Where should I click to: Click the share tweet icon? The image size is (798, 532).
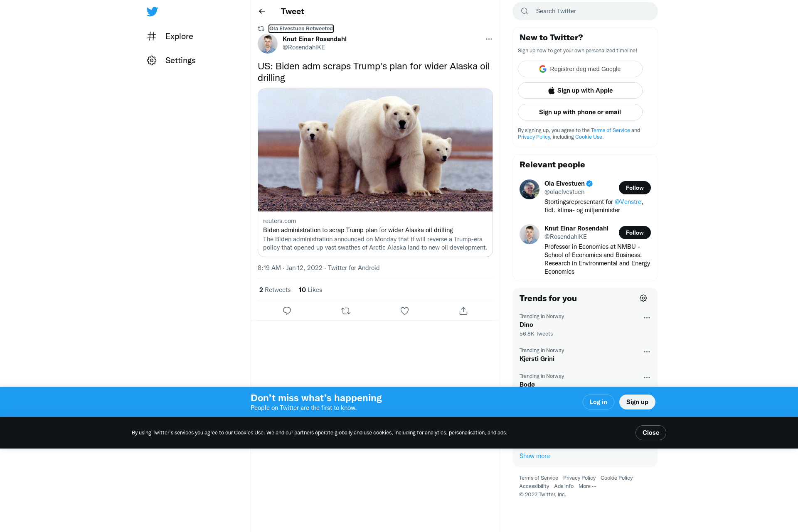tap(463, 311)
